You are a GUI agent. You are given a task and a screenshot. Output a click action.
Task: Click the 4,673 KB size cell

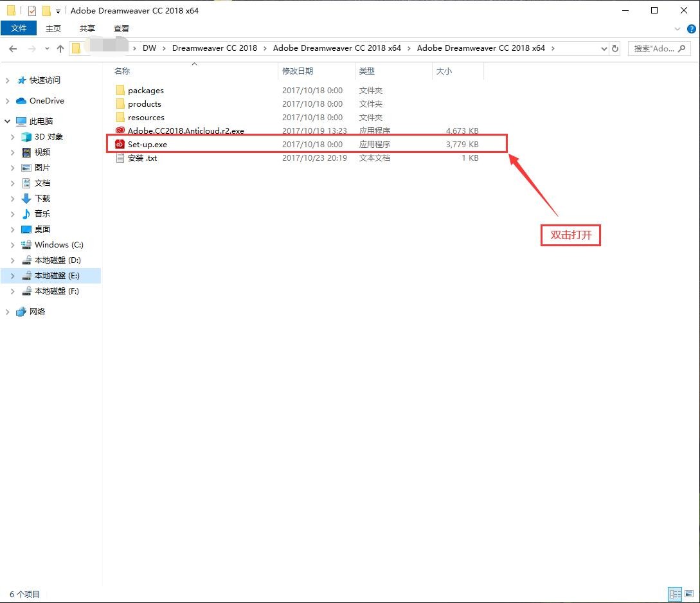pos(462,130)
